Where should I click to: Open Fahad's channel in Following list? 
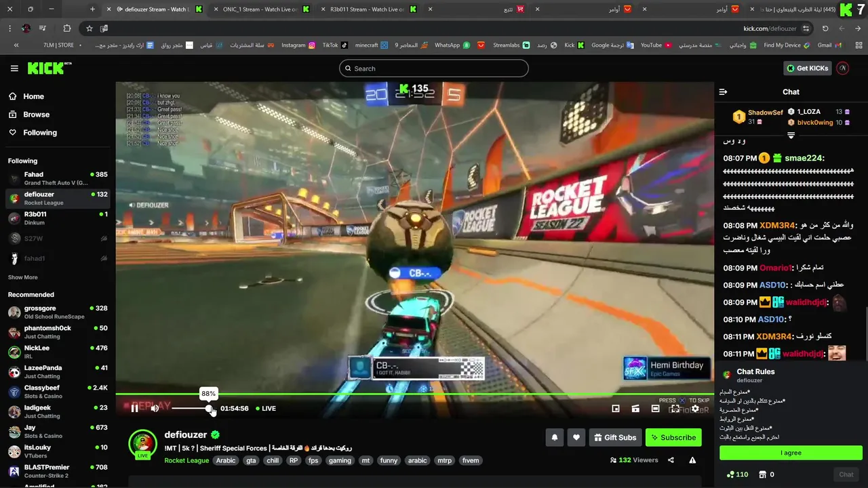coord(58,178)
